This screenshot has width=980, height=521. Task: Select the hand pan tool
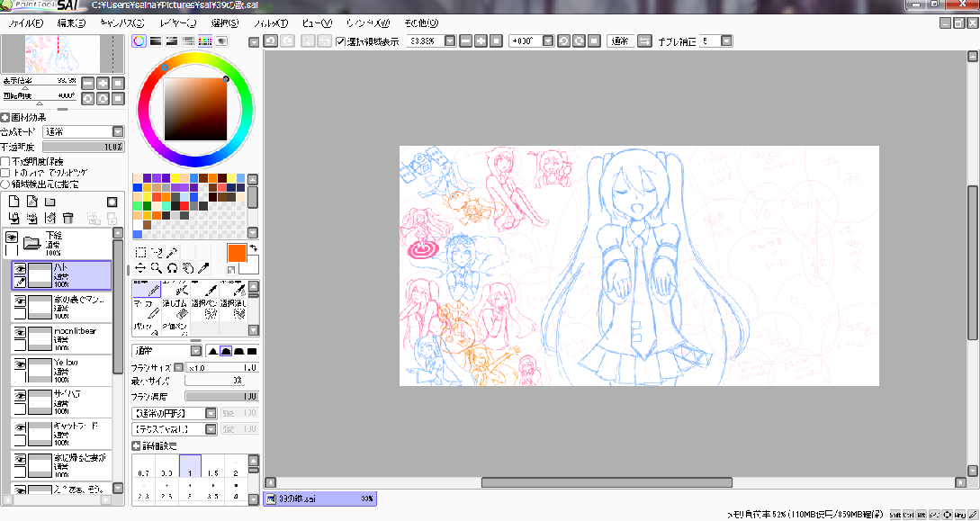[187, 268]
